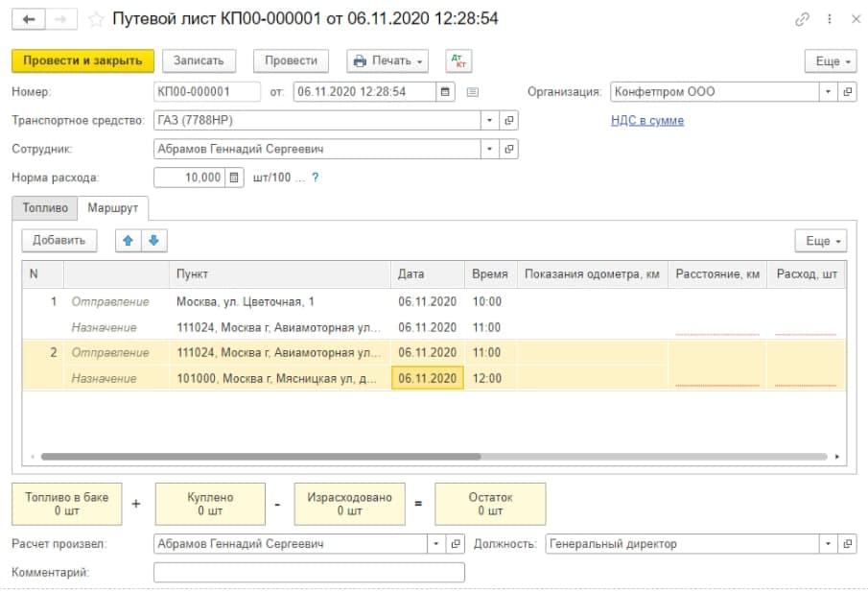Click the Комментарий input field
868x593 pixels.
coord(309,573)
